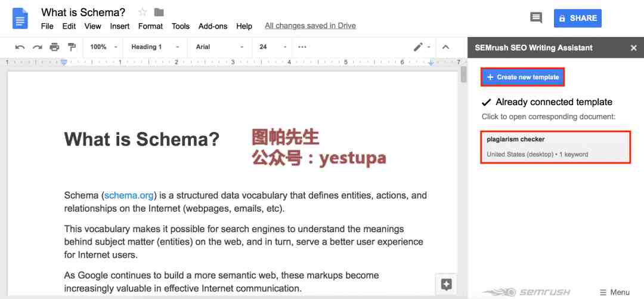Open the Arial font dropdown
The image size is (644, 299).
pyautogui.click(x=220, y=47)
